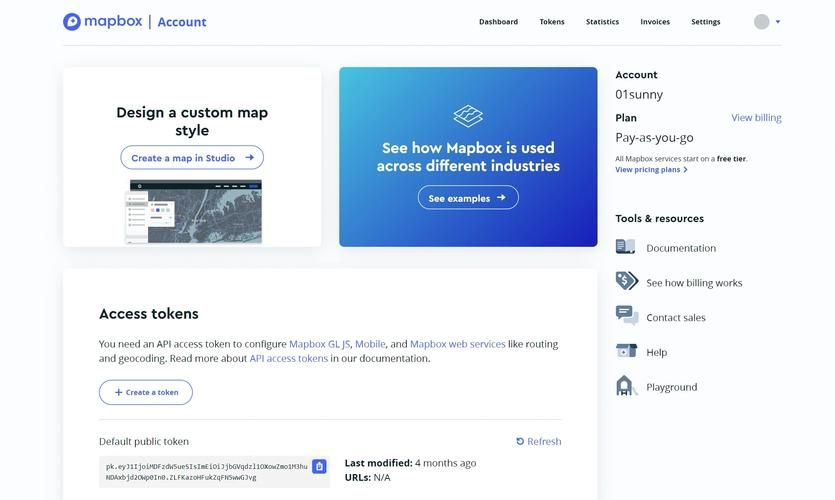The width and height of the screenshot is (835, 500).
Task: Click the Playground slide icon
Action: tap(626, 386)
